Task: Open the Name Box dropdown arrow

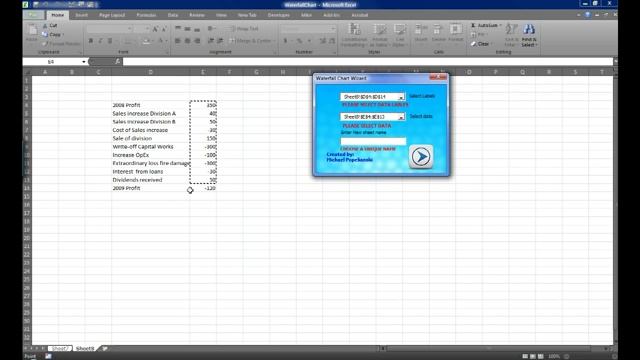Action: click(x=84, y=62)
